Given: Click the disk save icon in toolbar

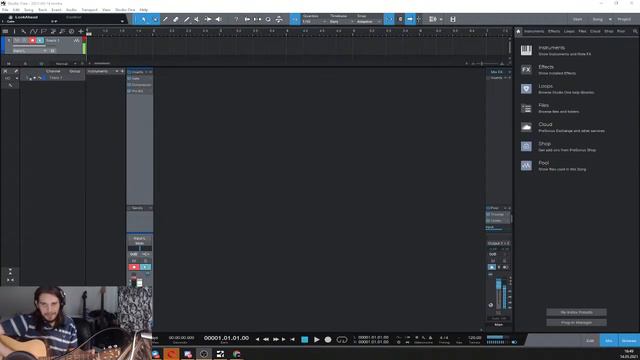Looking at the screenshot, I should pos(453,19).
